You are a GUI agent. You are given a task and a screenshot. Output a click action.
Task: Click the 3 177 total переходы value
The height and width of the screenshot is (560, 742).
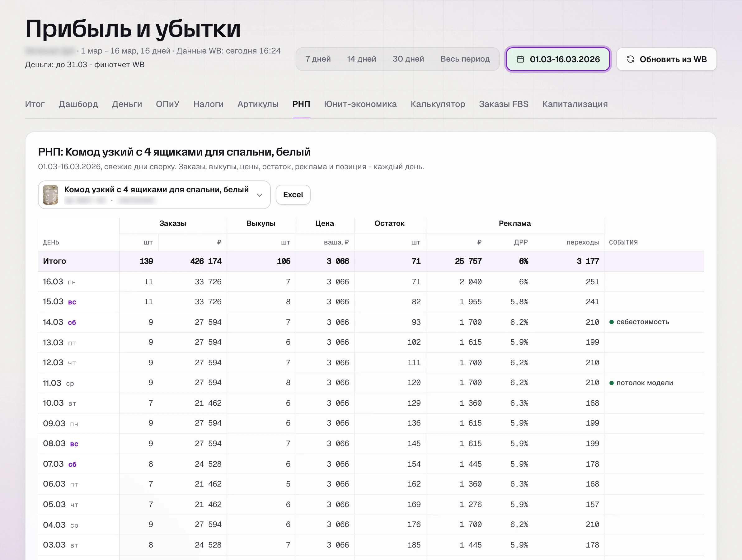coord(588,261)
